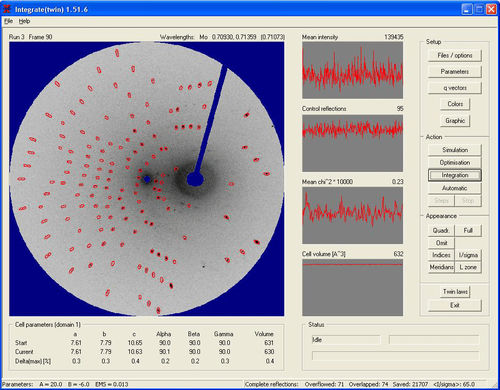Toggle L zone display
This screenshot has height=390, width=500.
468,267
